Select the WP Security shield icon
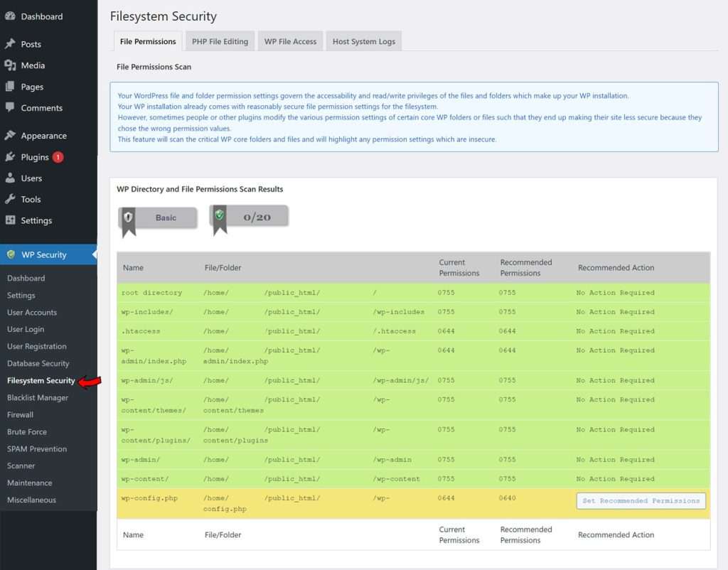Viewport: 728px width, 570px height. (x=10, y=254)
